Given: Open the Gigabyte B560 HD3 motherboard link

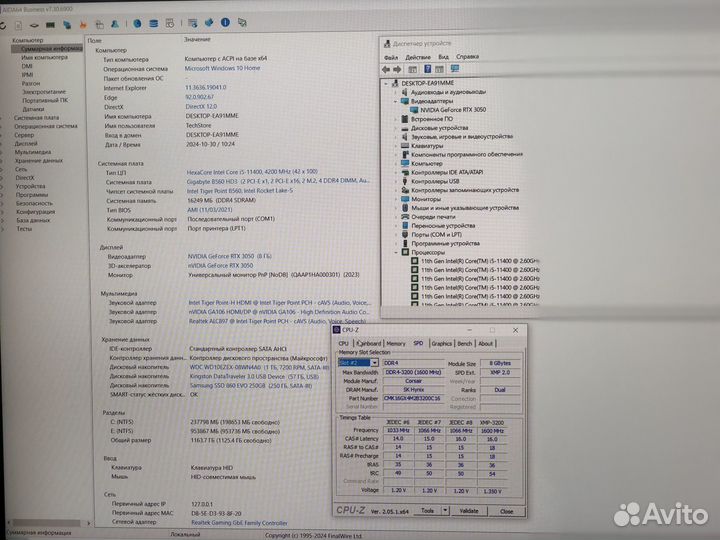Looking at the screenshot, I should click(x=278, y=181).
